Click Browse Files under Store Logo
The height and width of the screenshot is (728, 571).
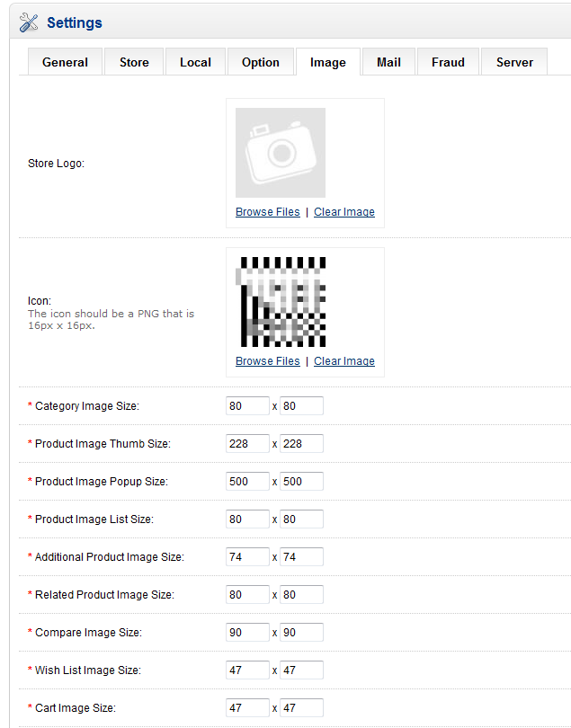[x=267, y=212]
